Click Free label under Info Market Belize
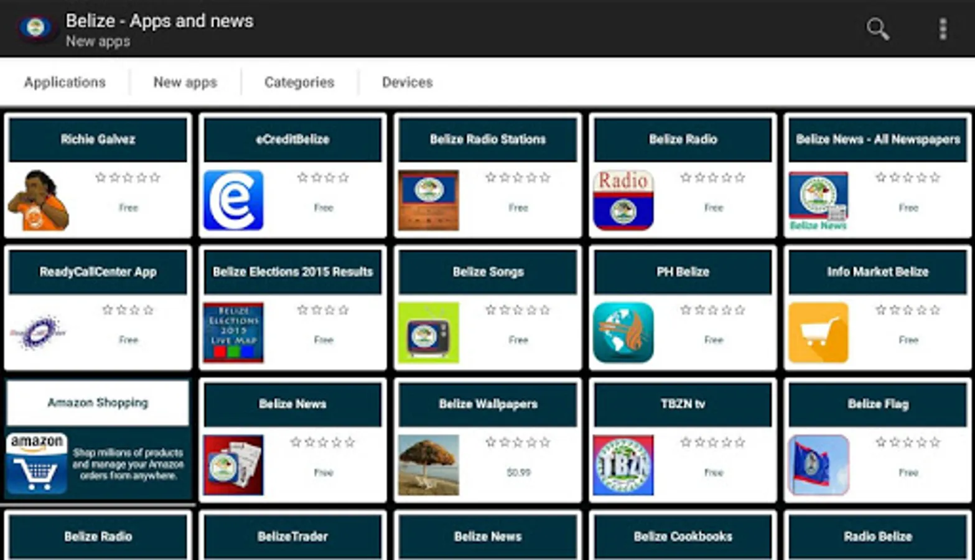The image size is (975, 560). point(908,340)
